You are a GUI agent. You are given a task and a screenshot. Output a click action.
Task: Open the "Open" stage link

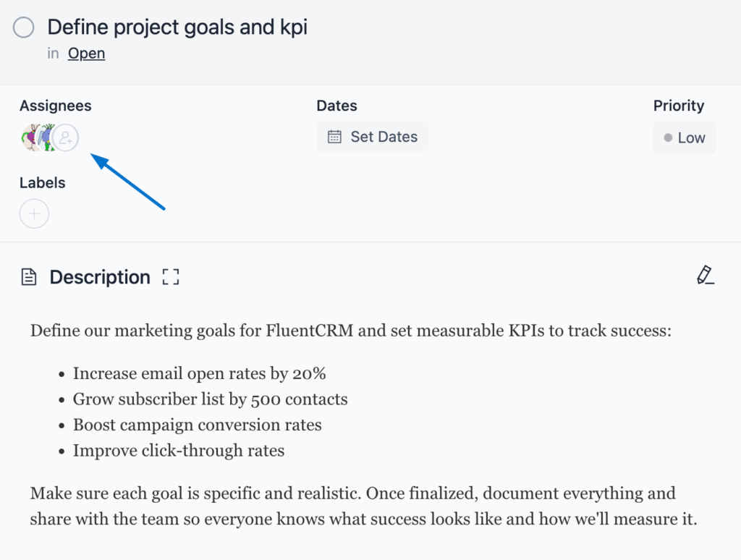coord(86,54)
